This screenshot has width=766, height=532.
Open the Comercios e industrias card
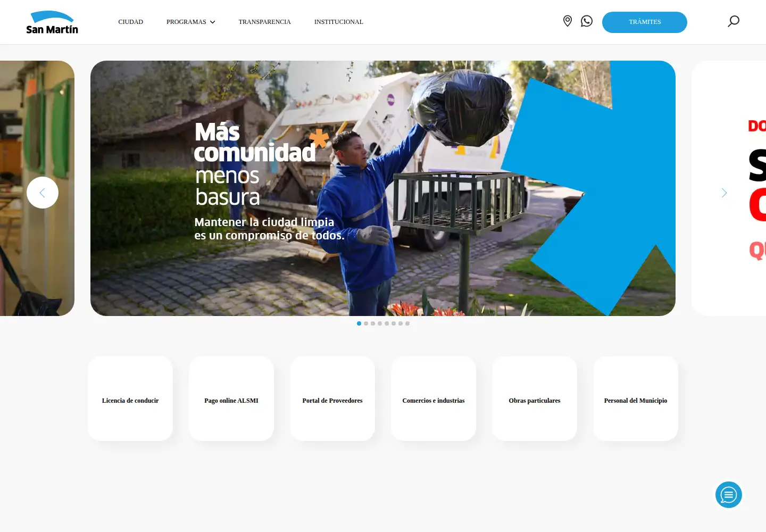434,398
